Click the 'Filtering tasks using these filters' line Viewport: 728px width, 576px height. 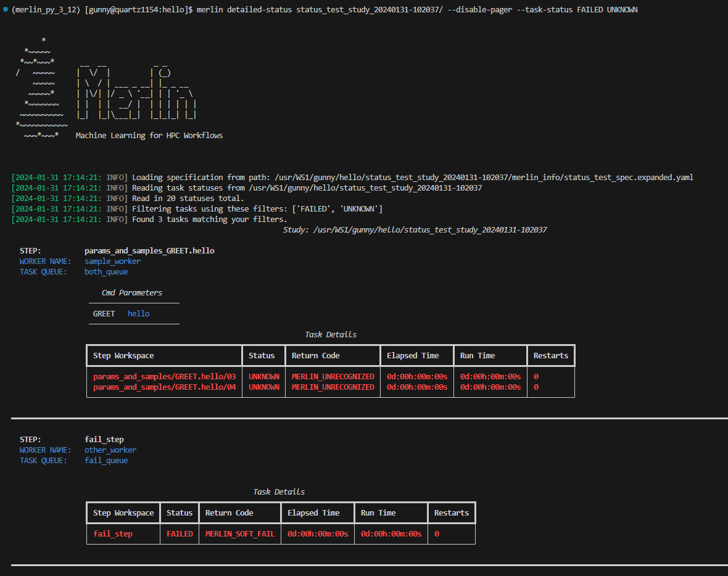[x=197, y=209]
